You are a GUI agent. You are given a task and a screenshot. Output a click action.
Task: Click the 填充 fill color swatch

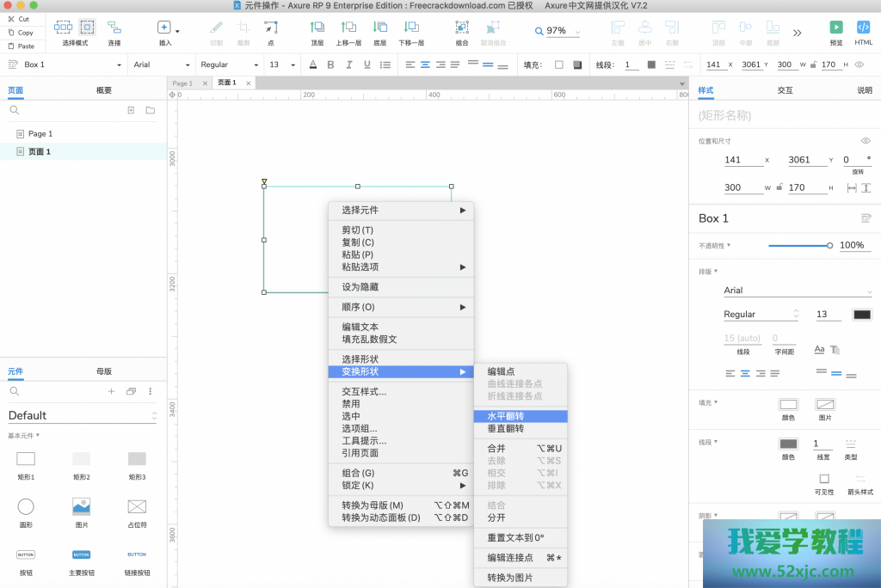[558, 64]
